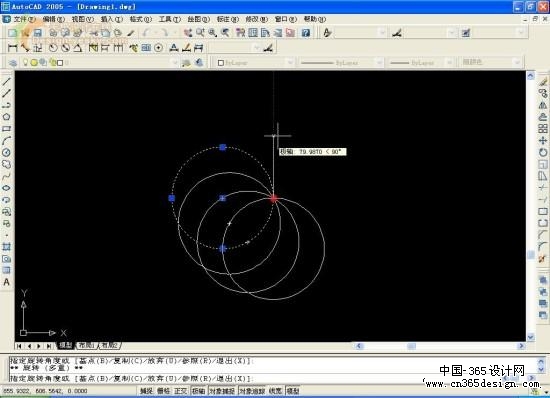Select the Hatch tool
Screen dimensions: 550x398
(6, 247)
